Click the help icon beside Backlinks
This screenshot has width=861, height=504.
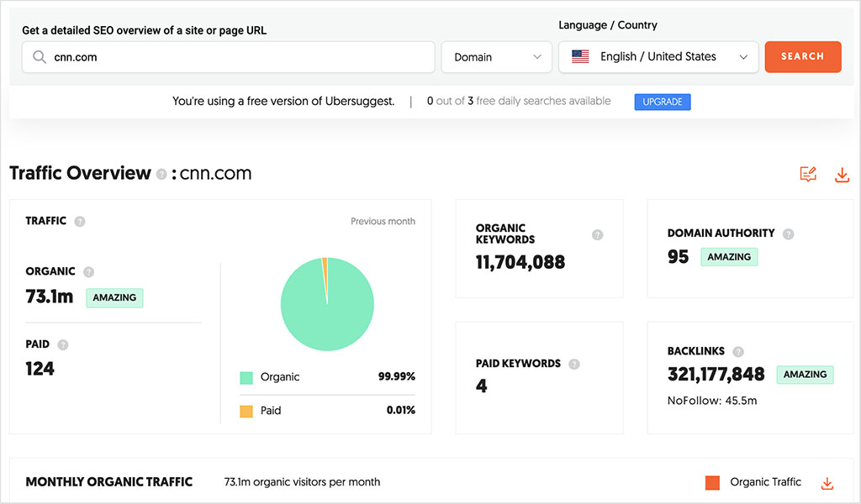[x=738, y=350]
